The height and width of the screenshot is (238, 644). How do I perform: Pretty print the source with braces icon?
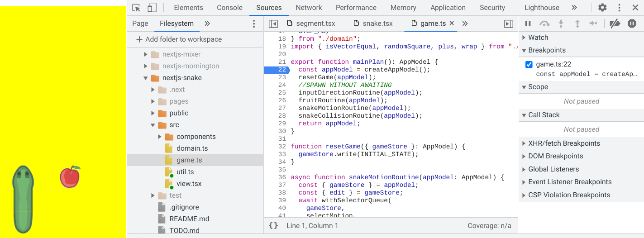click(273, 225)
